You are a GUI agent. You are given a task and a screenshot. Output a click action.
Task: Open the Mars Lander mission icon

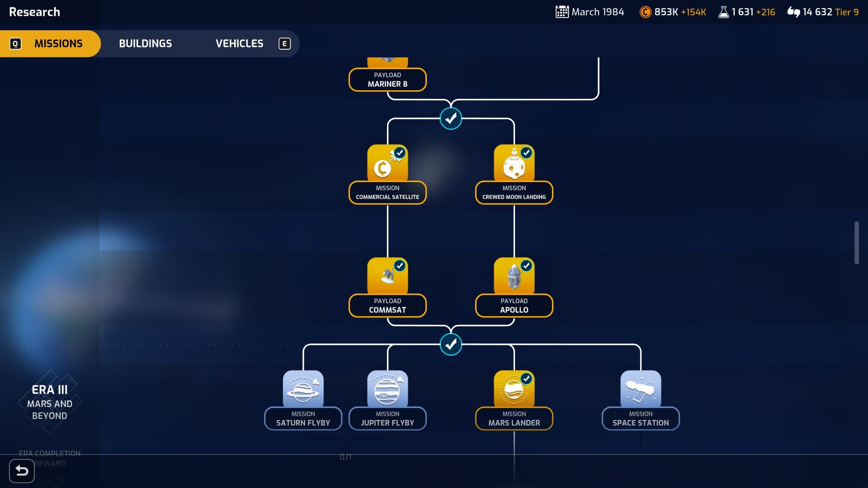514,389
